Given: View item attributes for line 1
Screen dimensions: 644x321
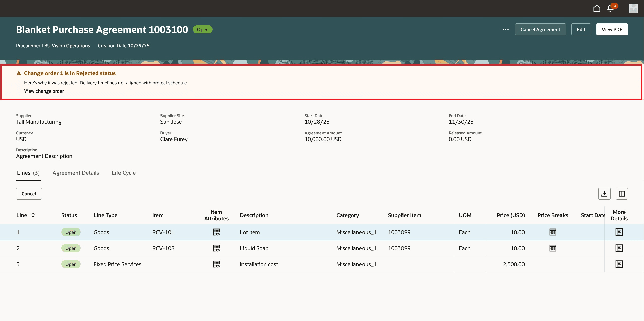Looking at the screenshot, I should pyautogui.click(x=216, y=232).
